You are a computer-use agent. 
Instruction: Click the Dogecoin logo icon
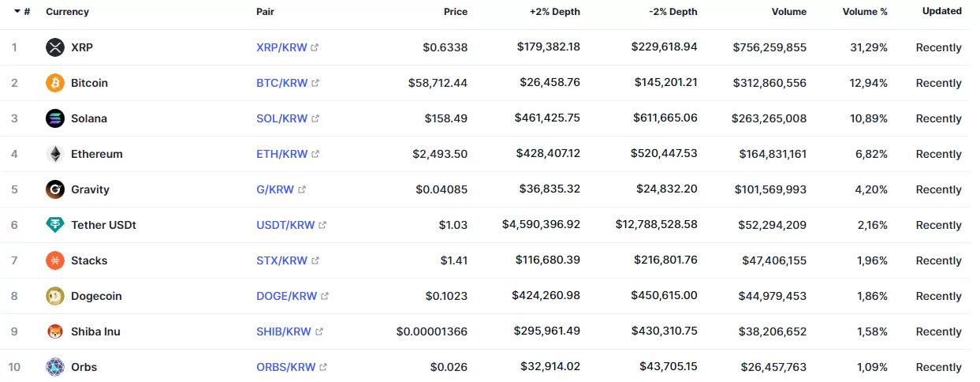pyautogui.click(x=55, y=296)
